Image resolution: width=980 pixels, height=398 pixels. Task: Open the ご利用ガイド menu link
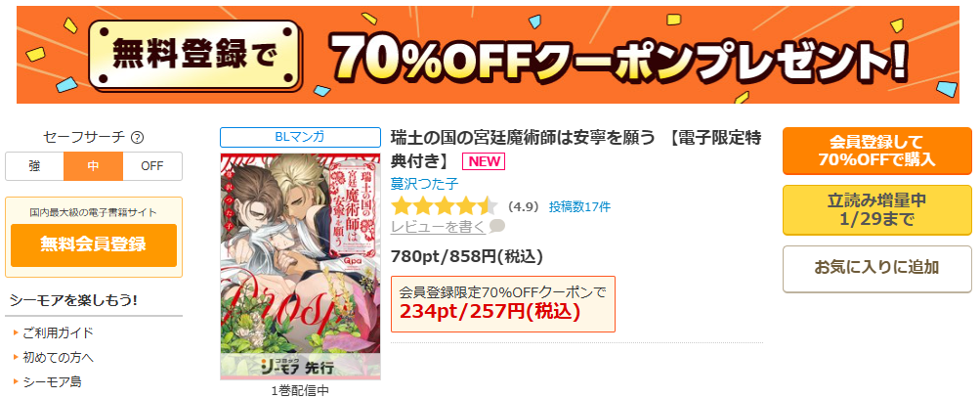tap(58, 332)
